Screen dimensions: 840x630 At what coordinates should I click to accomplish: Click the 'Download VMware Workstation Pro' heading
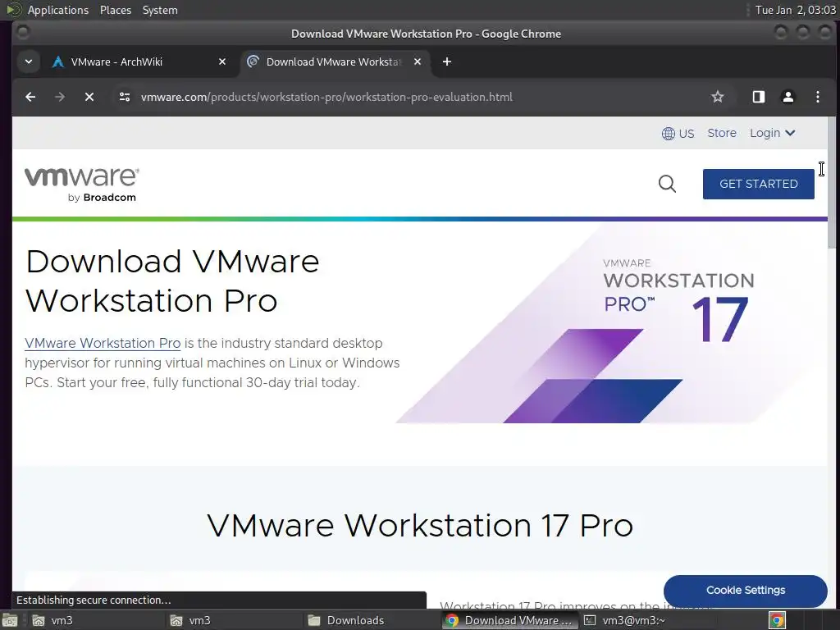click(x=172, y=281)
